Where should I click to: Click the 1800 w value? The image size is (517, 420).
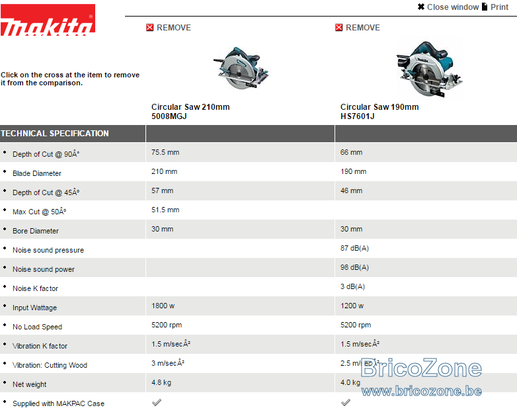click(x=163, y=306)
